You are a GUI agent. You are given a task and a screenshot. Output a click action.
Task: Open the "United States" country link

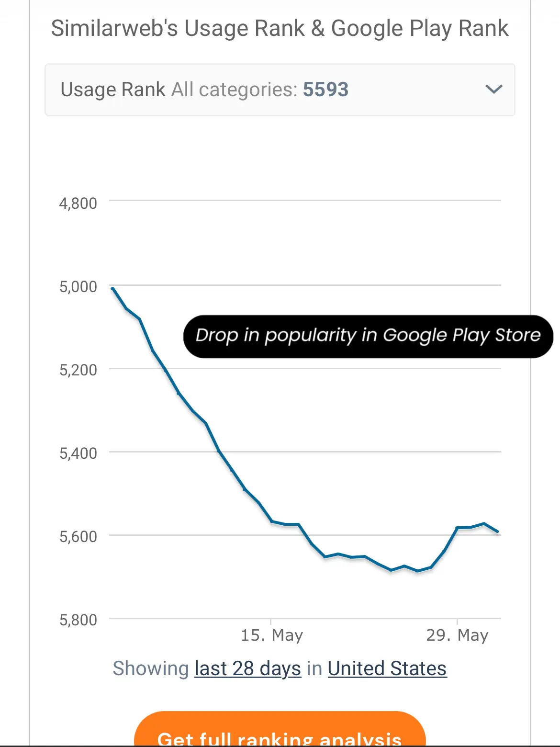[x=387, y=668]
